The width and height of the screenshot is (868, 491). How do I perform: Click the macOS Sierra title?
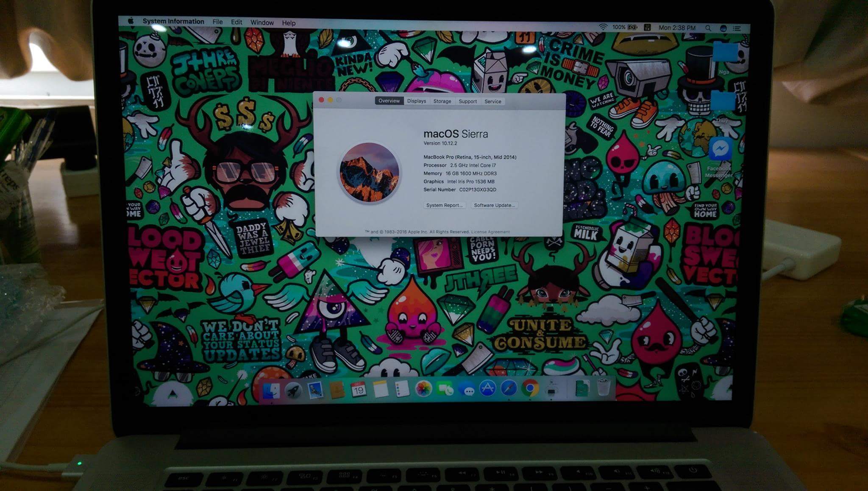click(x=456, y=134)
